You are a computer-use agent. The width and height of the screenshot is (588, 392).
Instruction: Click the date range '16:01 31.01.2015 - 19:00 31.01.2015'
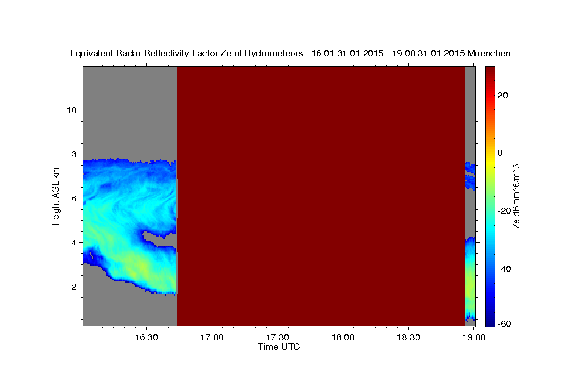click(x=388, y=54)
